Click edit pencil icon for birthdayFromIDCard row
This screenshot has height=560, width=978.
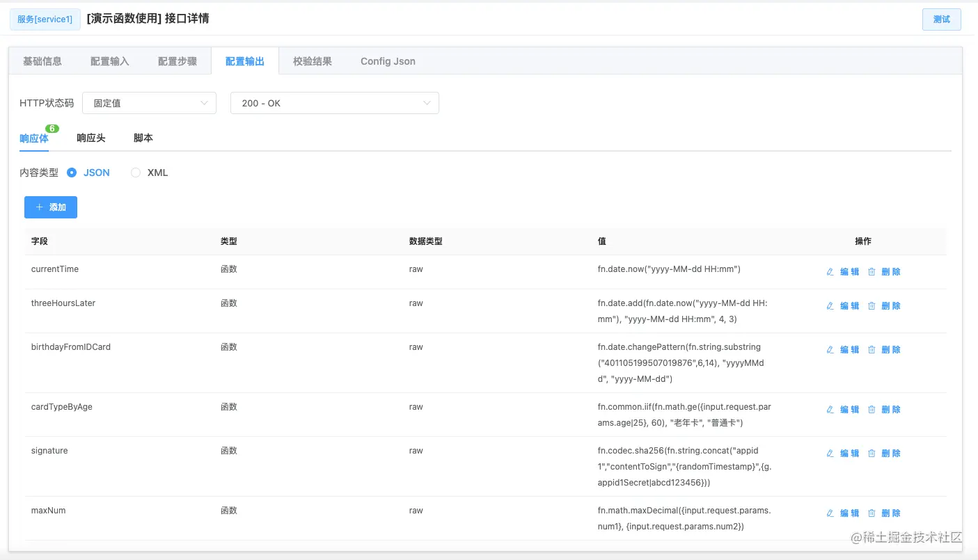[x=830, y=350]
